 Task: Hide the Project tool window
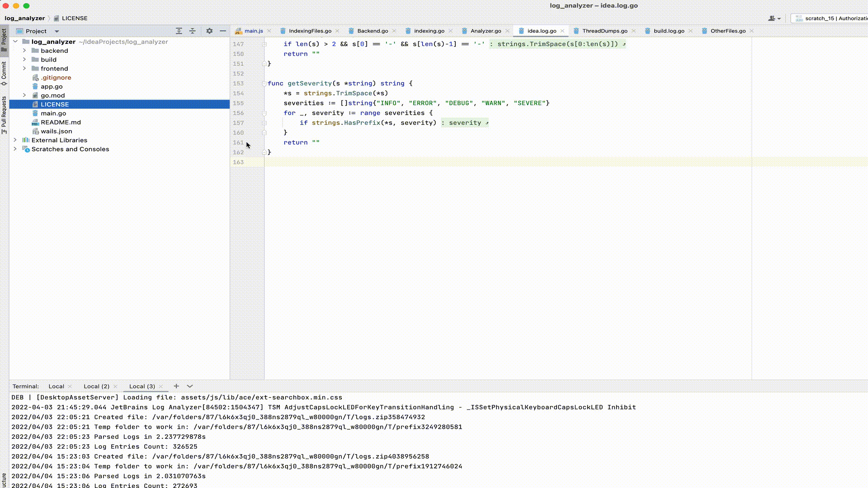tap(223, 31)
